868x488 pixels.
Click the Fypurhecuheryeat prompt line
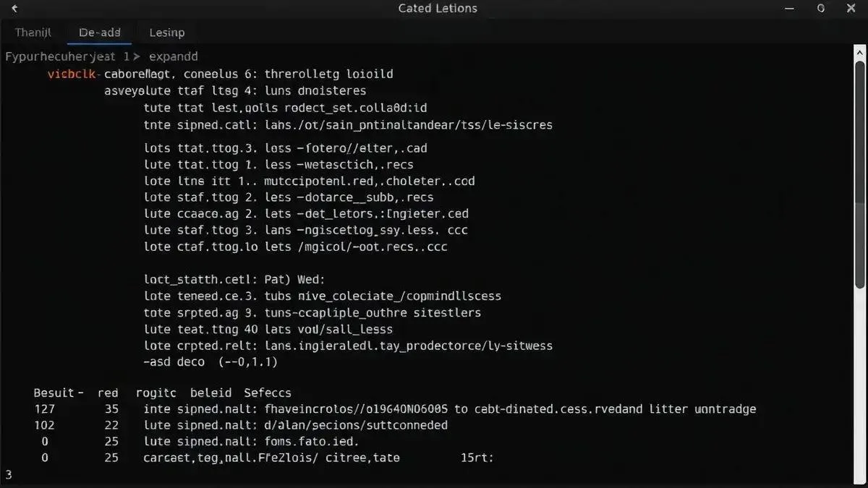pos(61,56)
